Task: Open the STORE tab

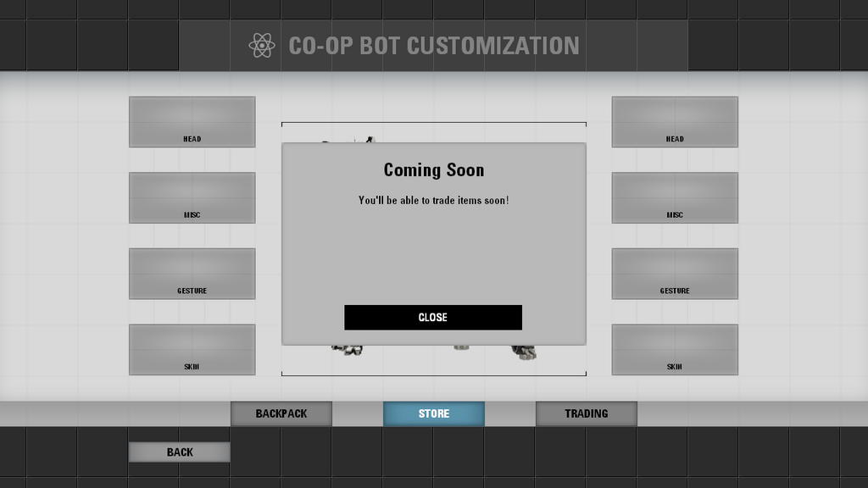Action: pos(434,413)
